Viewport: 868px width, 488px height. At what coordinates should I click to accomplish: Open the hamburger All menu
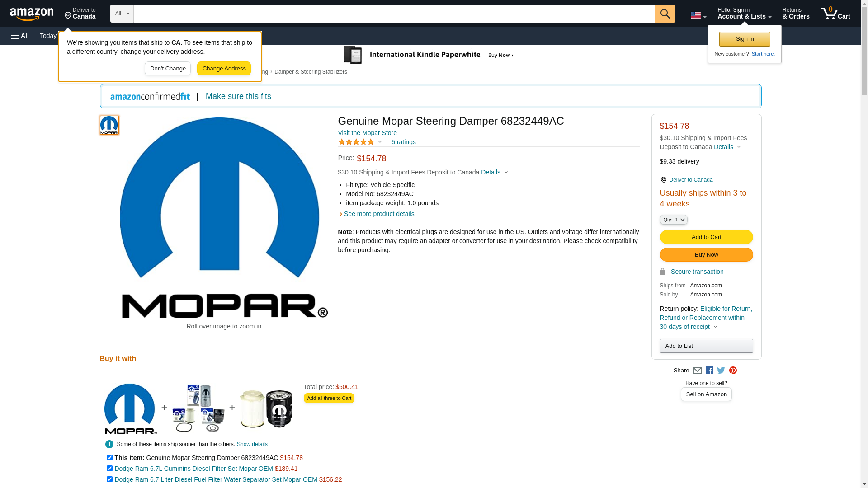(x=20, y=36)
